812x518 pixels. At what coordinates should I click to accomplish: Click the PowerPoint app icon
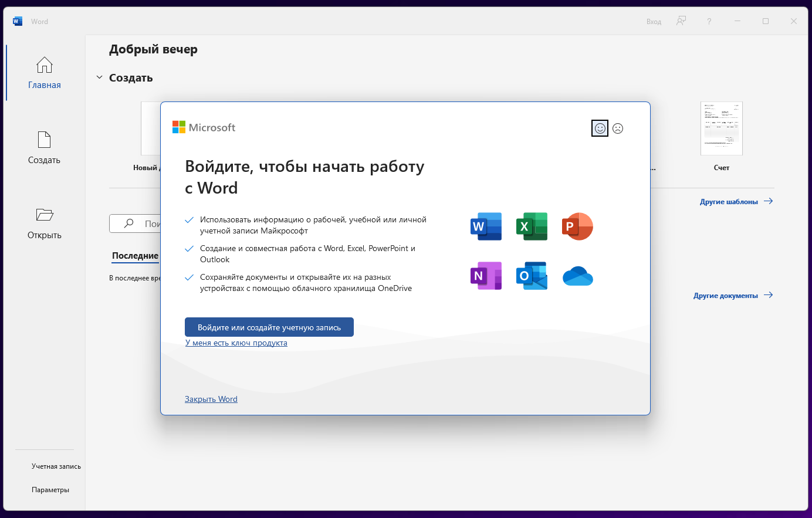tap(577, 226)
